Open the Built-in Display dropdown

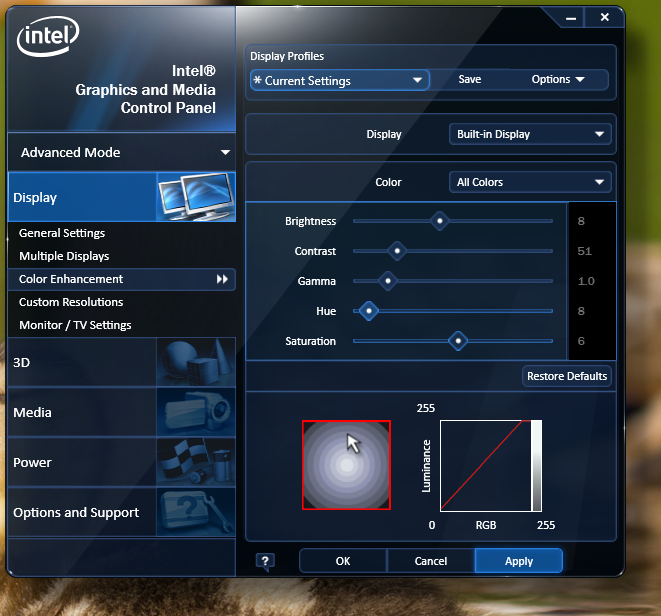coord(530,134)
